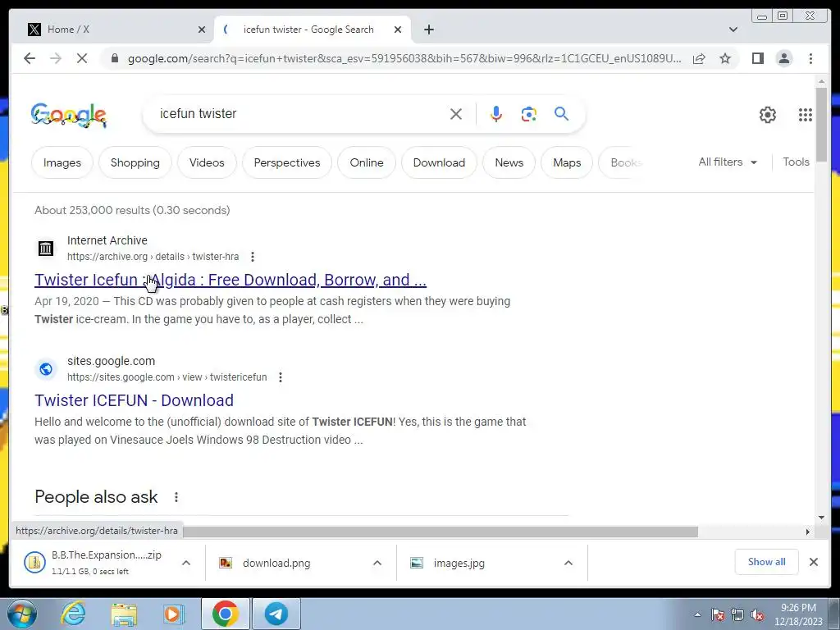Click the sites.google.com globe favicon
This screenshot has width=840, height=630.
coord(46,368)
